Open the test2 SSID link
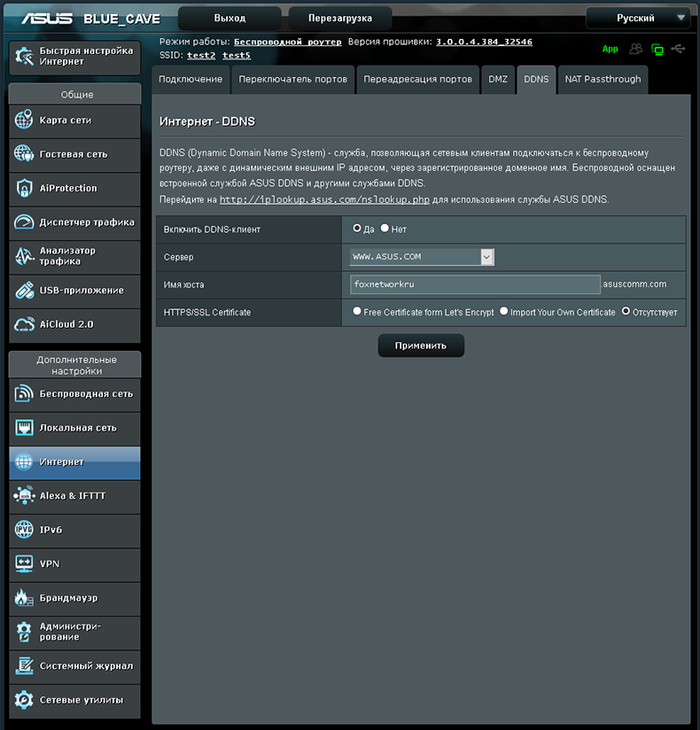The height and width of the screenshot is (730, 700). (201, 56)
